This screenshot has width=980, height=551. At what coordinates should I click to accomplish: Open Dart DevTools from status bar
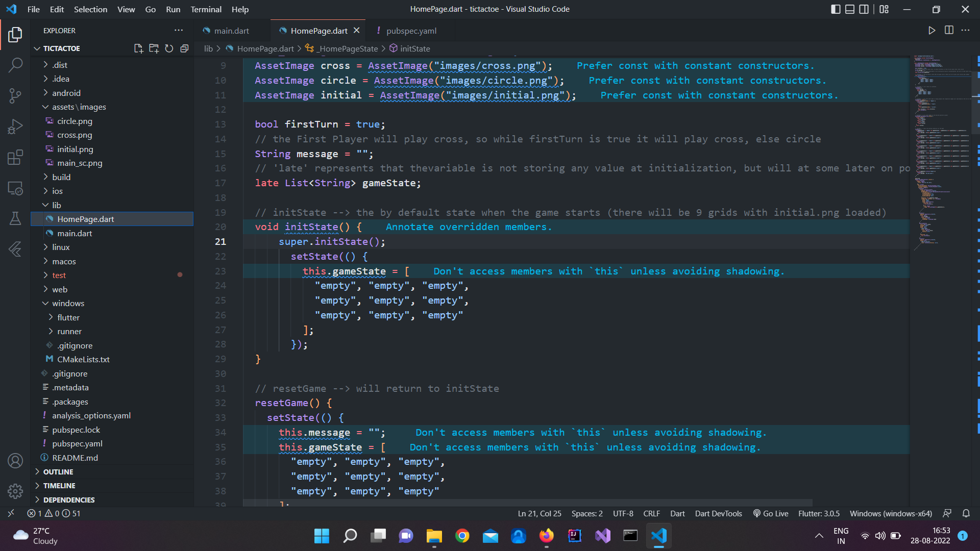[x=718, y=513]
